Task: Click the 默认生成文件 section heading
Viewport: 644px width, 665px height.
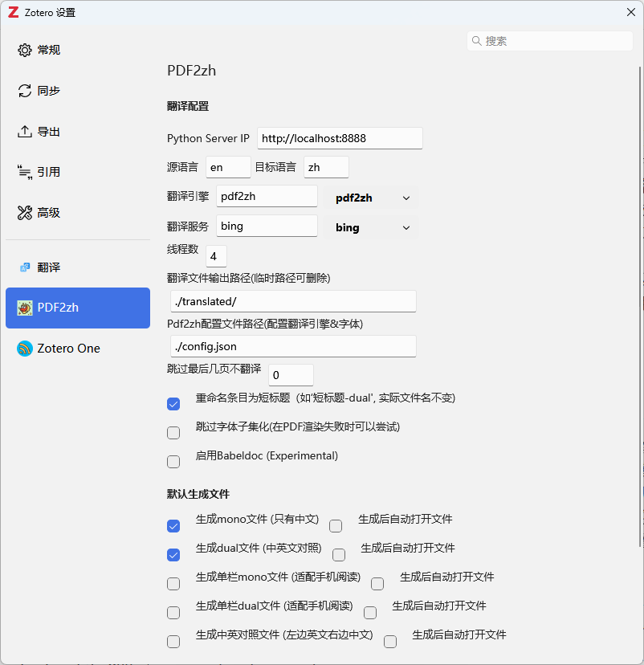Action: [x=198, y=494]
